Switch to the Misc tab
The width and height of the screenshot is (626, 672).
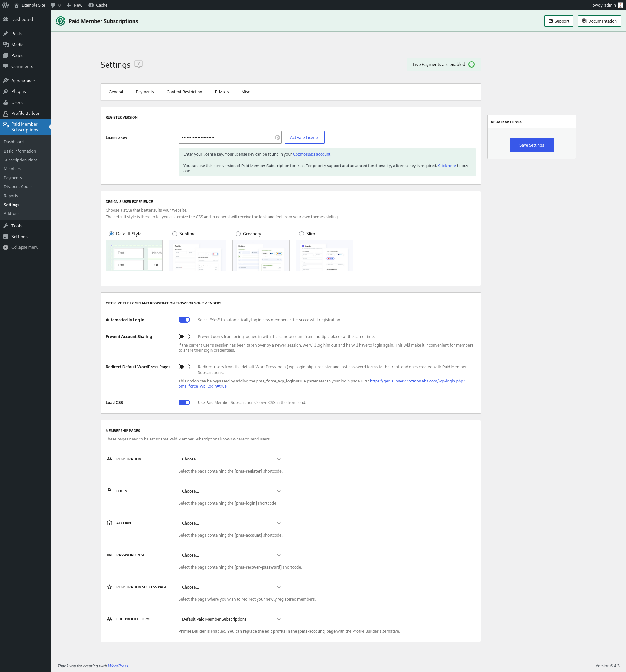(x=246, y=92)
